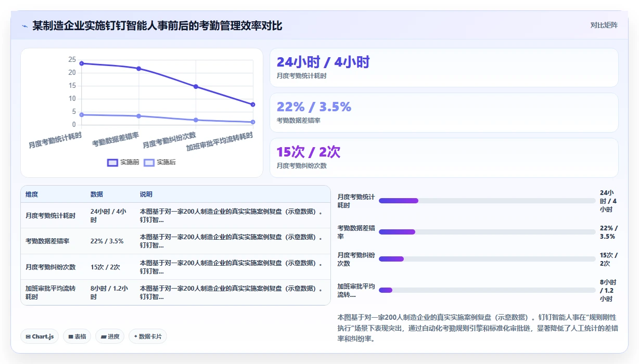This screenshot has width=639, height=364.
Task: Click the 加班审批平均流转 progress bar
Action: click(x=487, y=290)
